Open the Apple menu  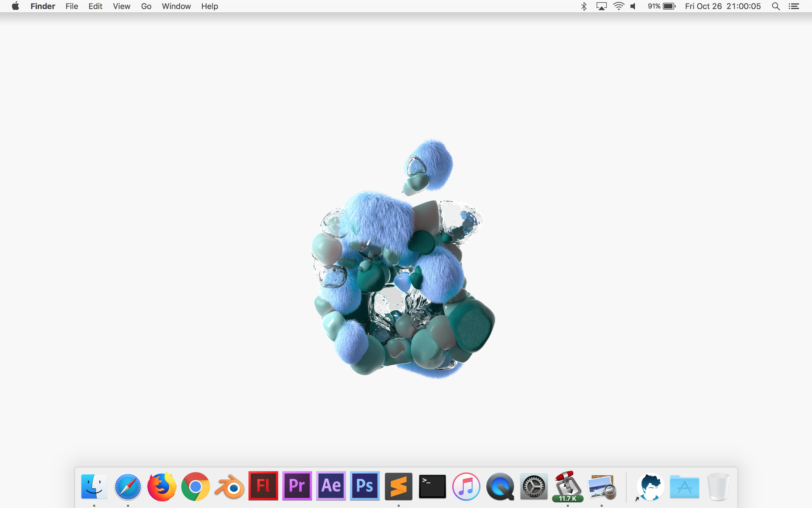(x=16, y=6)
